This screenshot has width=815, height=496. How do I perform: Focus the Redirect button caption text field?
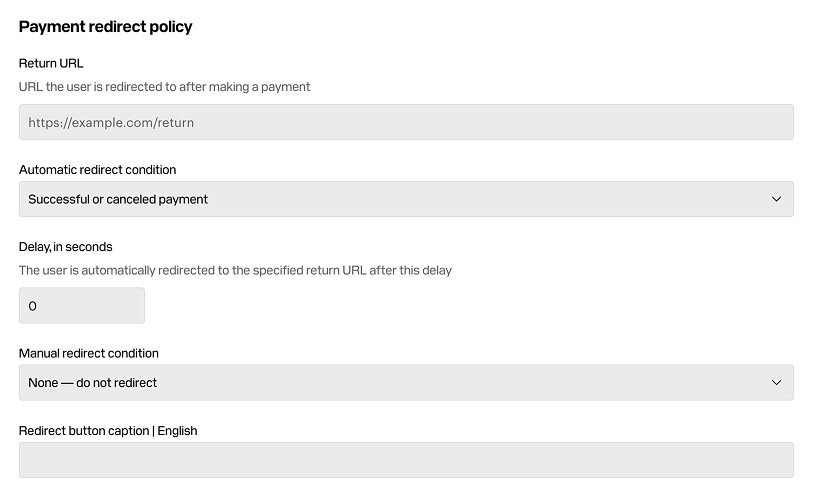[x=406, y=460]
